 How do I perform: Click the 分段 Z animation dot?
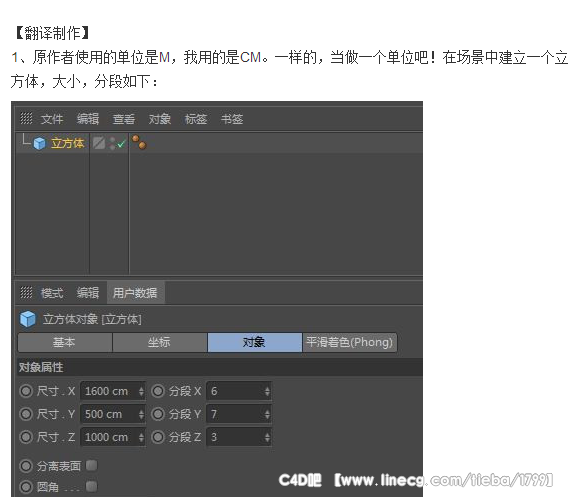coord(158,437)
